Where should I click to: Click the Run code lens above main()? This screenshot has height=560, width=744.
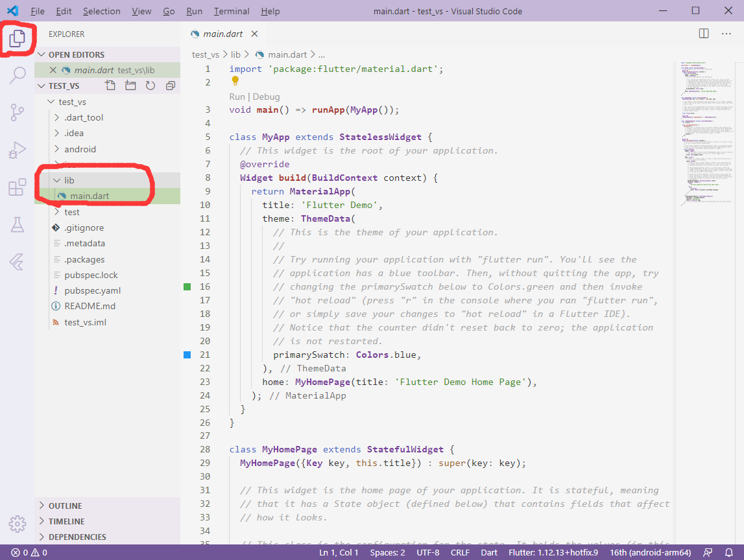click(237, 97)
